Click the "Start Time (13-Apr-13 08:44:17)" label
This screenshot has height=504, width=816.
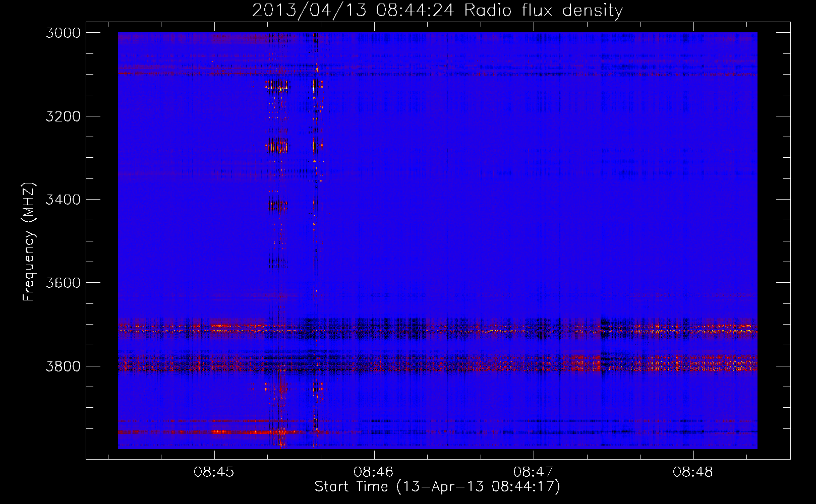[437, 487]
